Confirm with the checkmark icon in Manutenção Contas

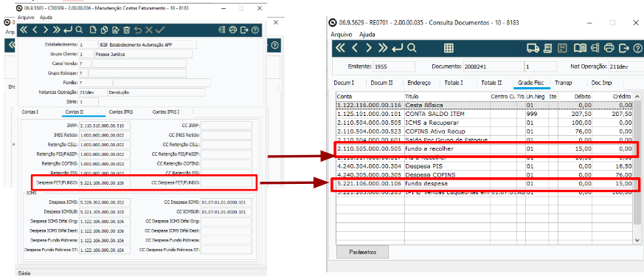pyautogui.click(x=160, y=30)
